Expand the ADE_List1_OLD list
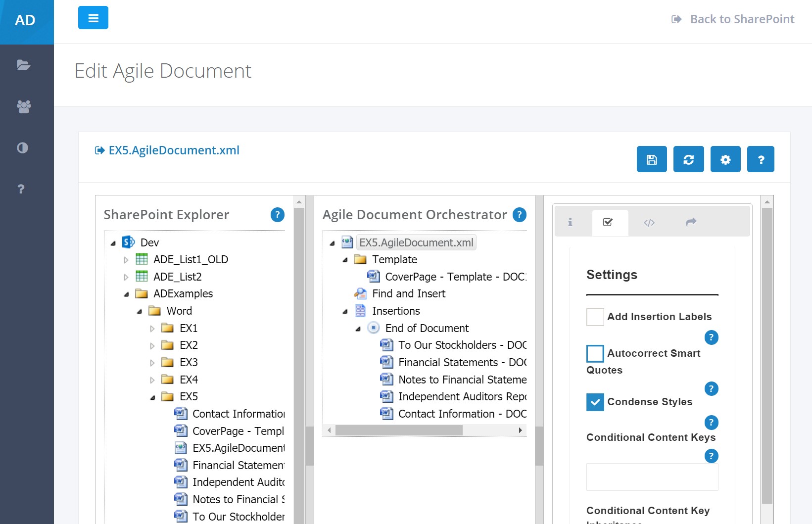The width and height of the screenshot is (812, 524). (126, 260)
